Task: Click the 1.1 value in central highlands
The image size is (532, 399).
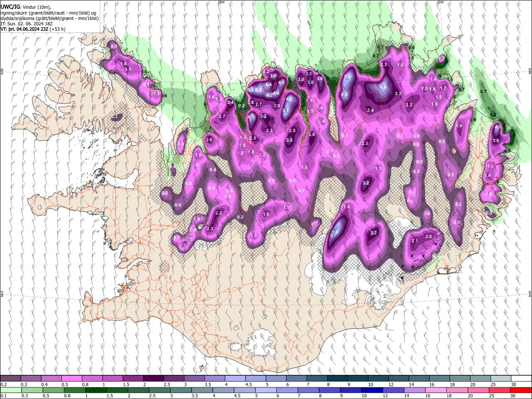Action: pos(286,207)
